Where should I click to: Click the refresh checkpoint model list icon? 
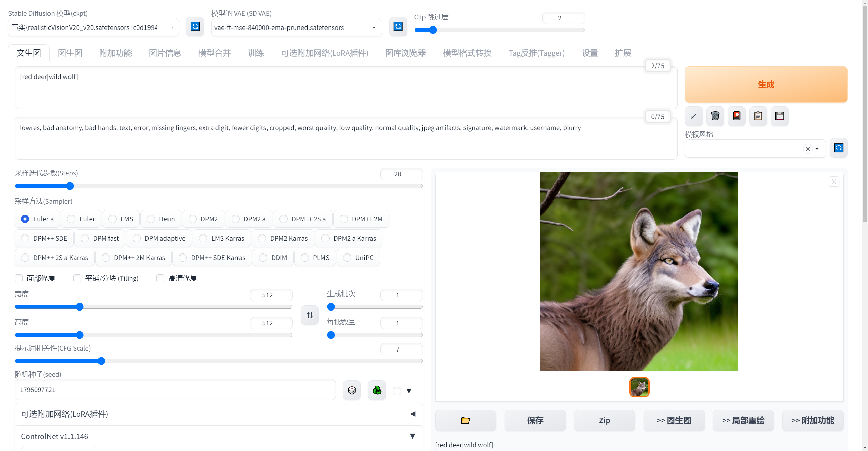[x=195, y=26]
